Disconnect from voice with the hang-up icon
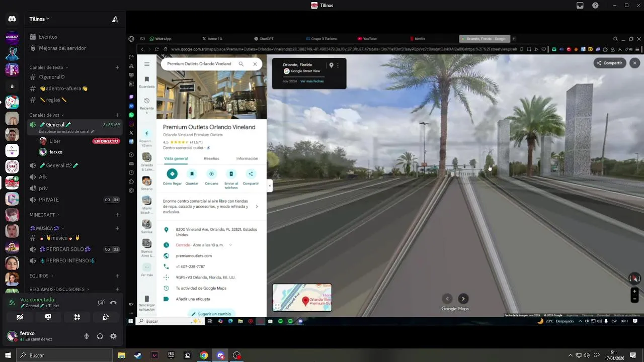The width and height of the screenshot is (644, 362). click(113, 302)
